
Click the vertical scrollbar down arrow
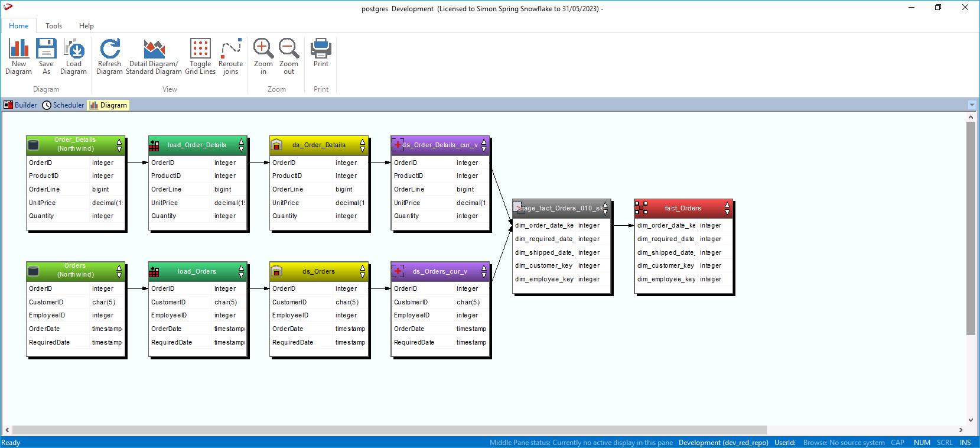pos(971,420)
